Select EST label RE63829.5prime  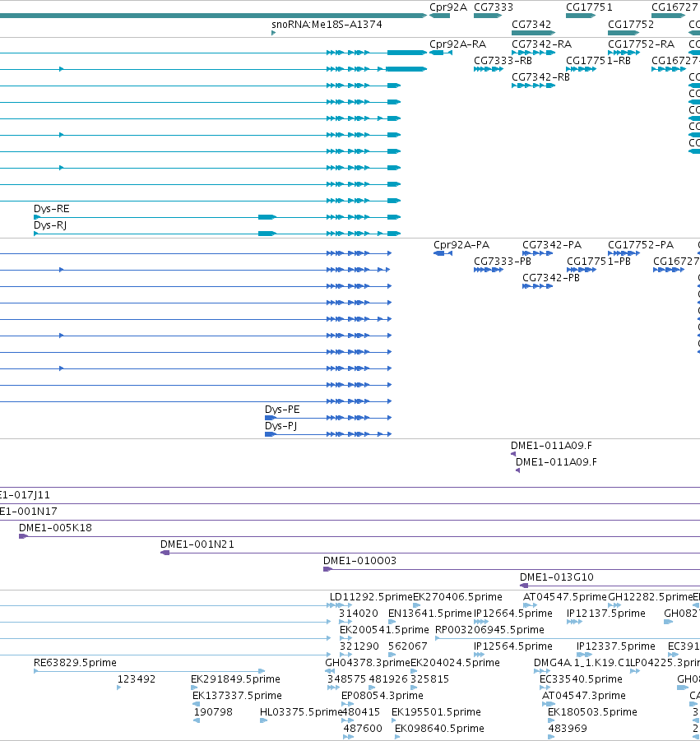point(75,663)
